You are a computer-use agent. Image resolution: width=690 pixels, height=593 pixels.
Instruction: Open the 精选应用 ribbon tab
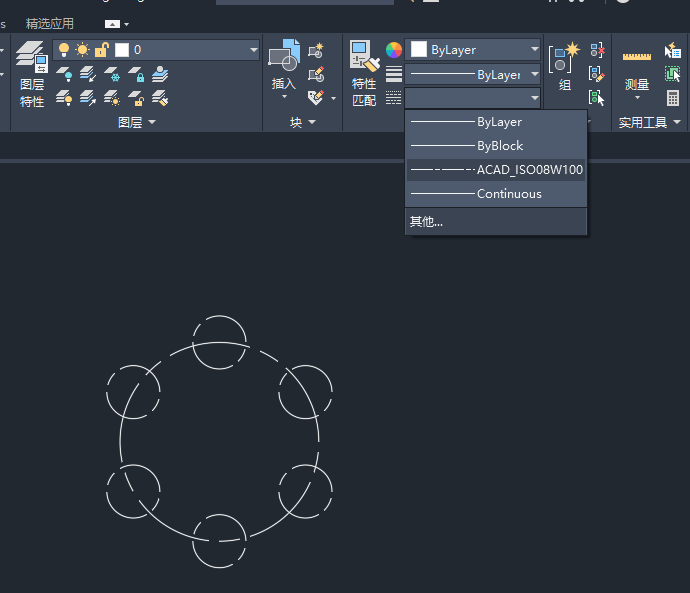pos(50,23)
